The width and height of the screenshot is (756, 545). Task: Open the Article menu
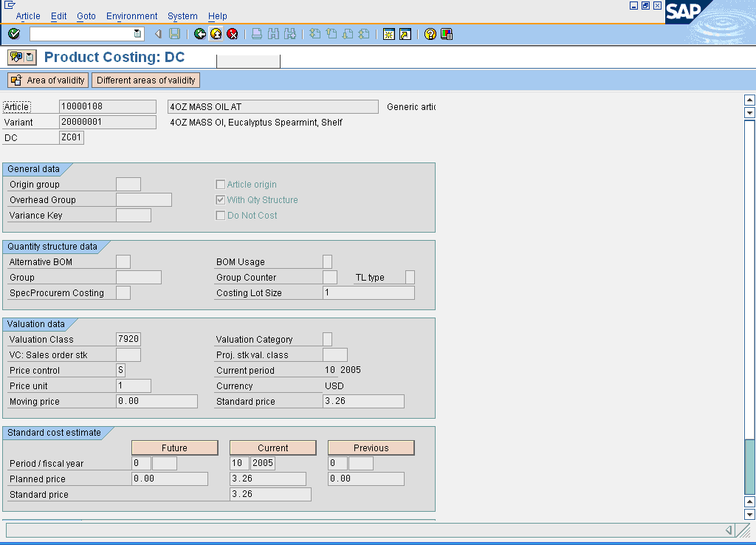click(28, 16)
